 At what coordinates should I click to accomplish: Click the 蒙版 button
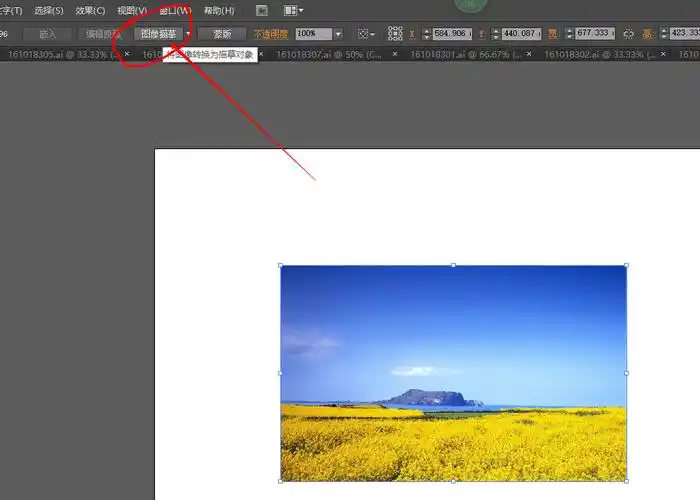222,34
